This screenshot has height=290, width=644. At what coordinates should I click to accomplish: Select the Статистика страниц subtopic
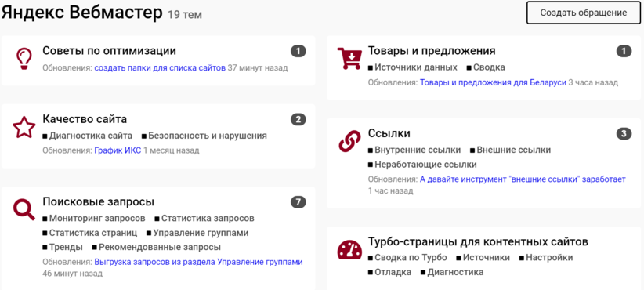coord(89,233)
